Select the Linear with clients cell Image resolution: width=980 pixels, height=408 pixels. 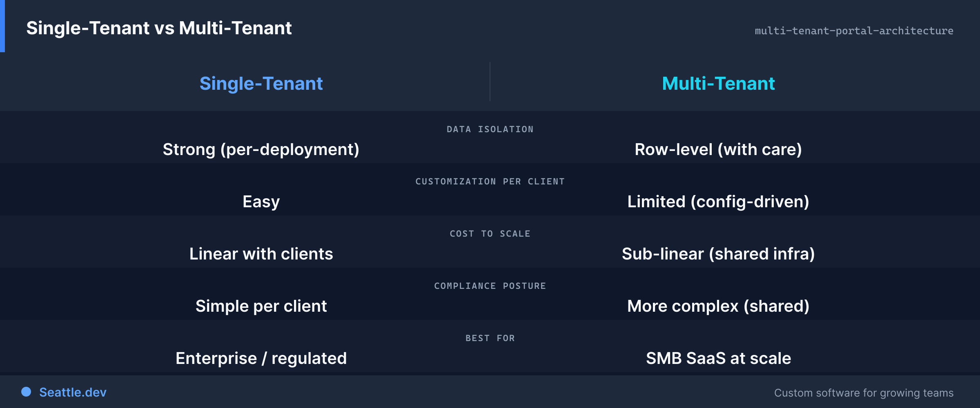tap(261, 254)
